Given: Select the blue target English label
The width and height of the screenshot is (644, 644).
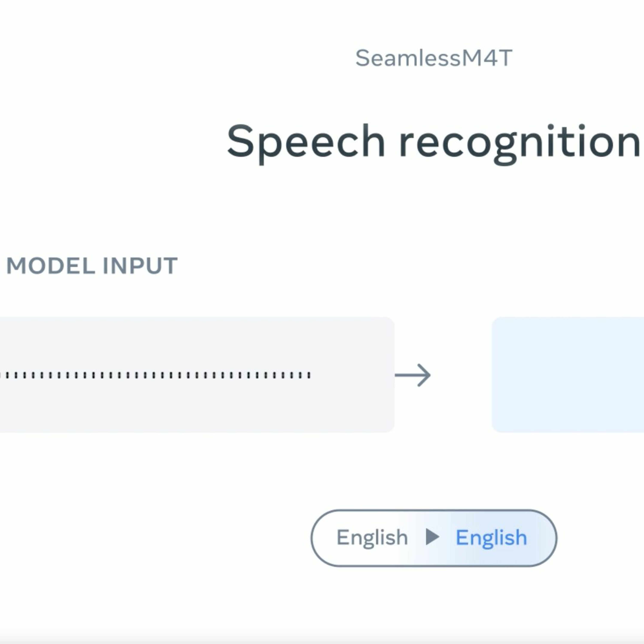Looking at the screenshot, I should click(x=491, y=538).
